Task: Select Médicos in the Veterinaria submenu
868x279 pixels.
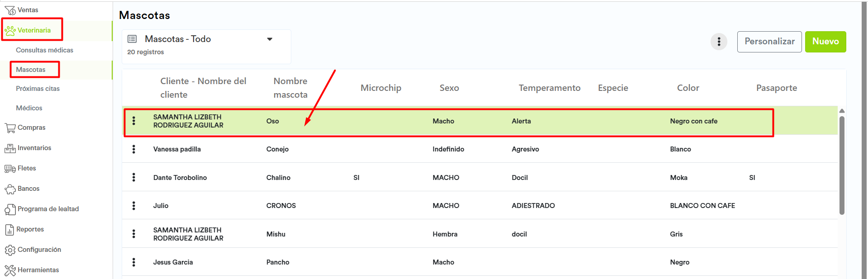Action: pyautogui.click(x=29, y=108)
